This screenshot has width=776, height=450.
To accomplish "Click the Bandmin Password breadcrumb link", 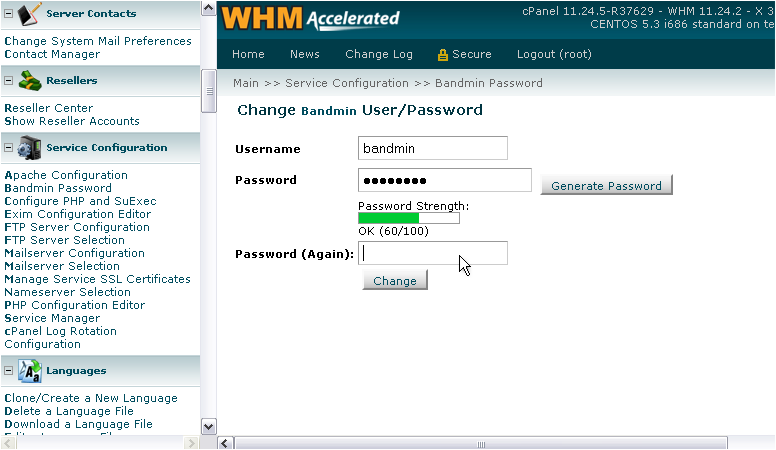I will [488, 83].
